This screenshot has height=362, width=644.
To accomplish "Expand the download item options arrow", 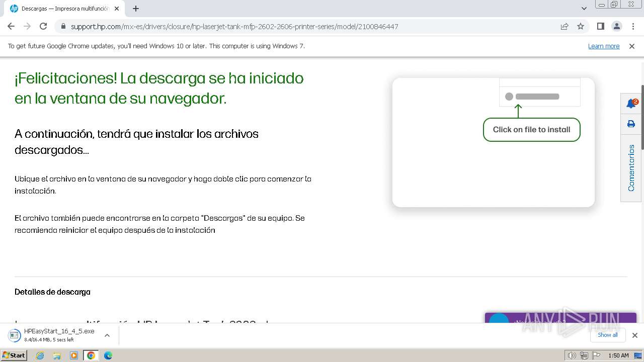I will [x=107, y=335].
